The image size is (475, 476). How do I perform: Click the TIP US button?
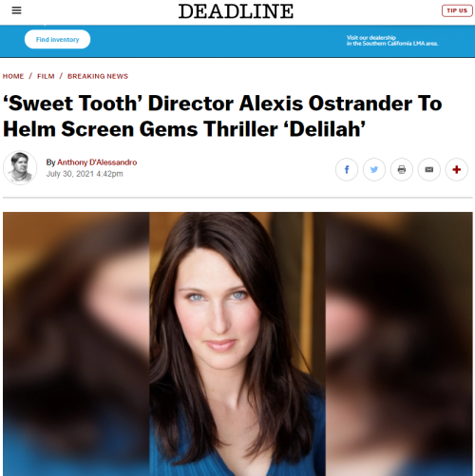457,10
